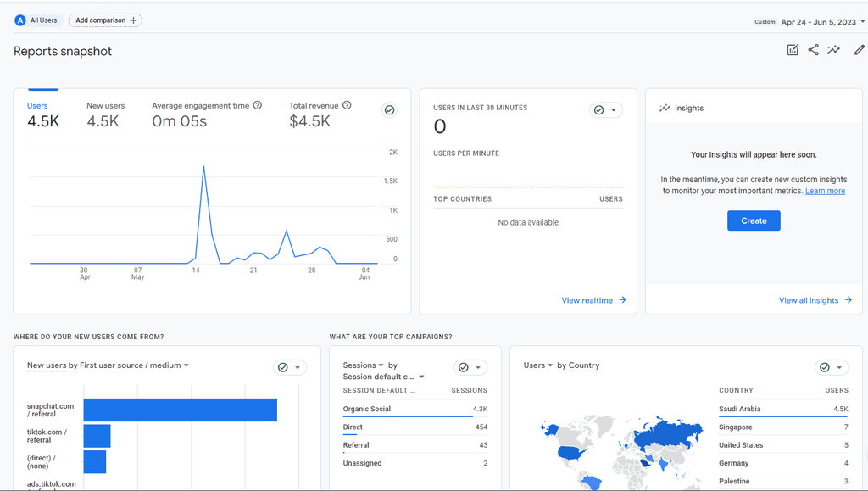The height and width of the screenshot is (491, 868).
Task: Click the data quality check icon on Users card
Action: tap(390, 110)
